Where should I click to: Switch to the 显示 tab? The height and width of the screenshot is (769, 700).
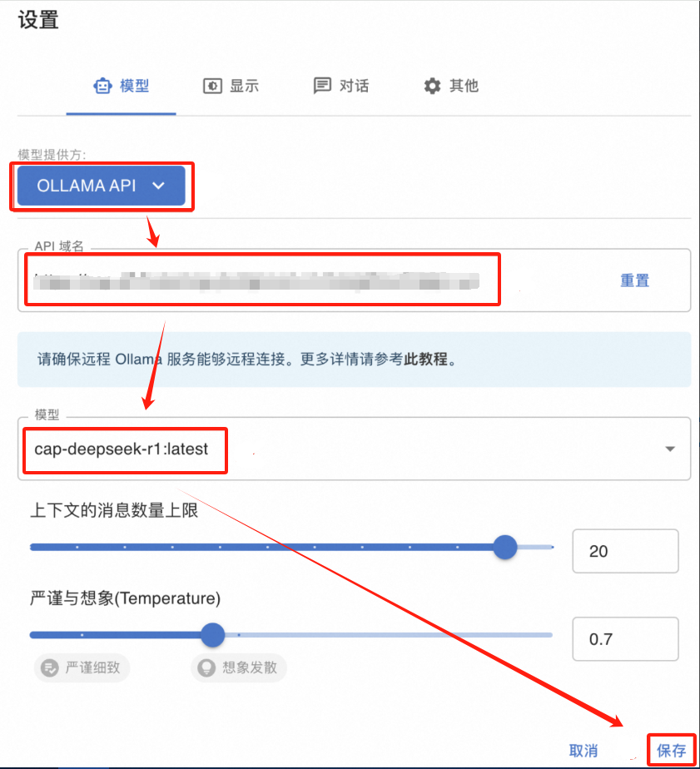(x=231, y=86)
